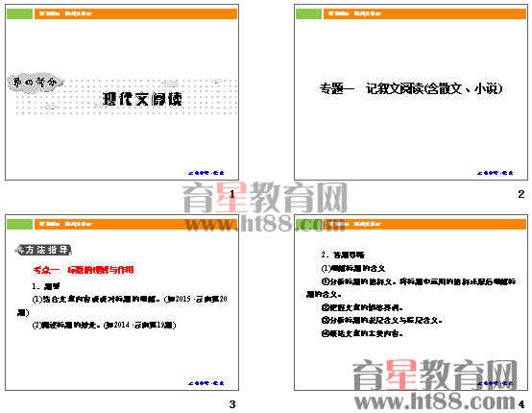Click the page number "3" below slide 3
Screen dimensions: 532x413
[x=232, y=404]
